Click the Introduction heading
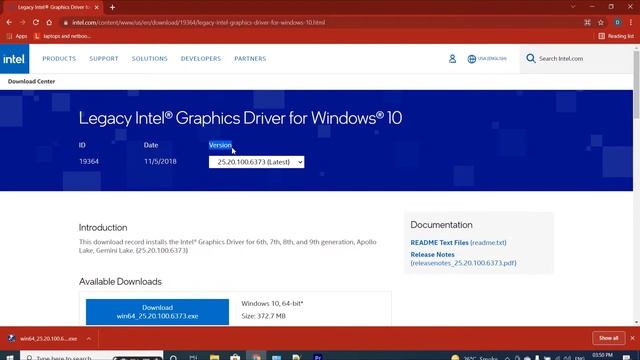The height and width of the screenshot is (360, 640). pyautogui.click(x=103, y=228)
